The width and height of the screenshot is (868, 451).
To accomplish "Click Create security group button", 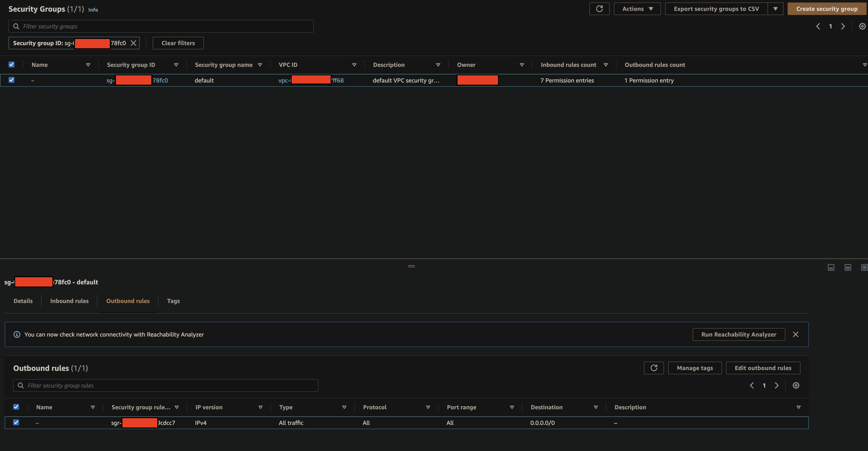I will click(826, 9).
